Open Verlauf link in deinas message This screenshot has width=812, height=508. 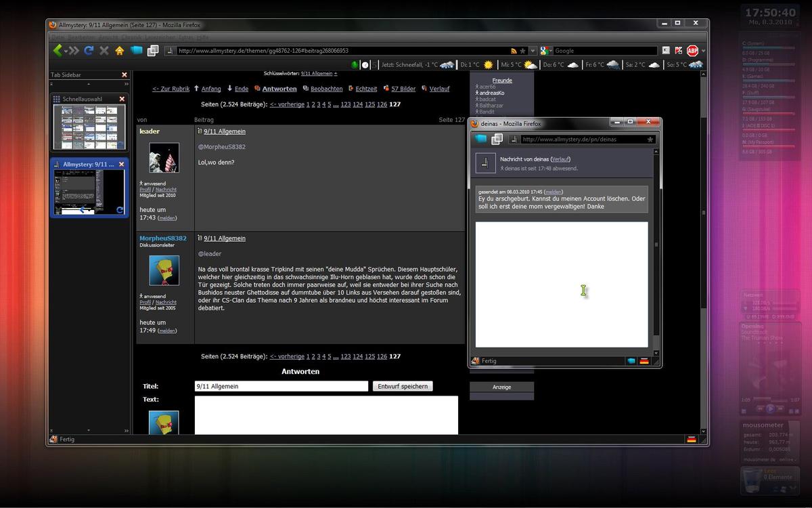pyautogui.click(x=560, y=159)
